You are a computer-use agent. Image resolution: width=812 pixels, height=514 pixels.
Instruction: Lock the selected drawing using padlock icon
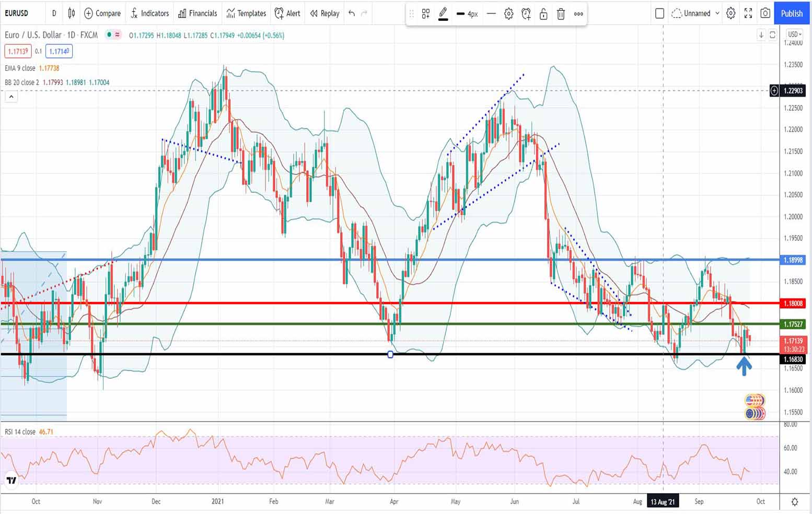click(543, 14)
